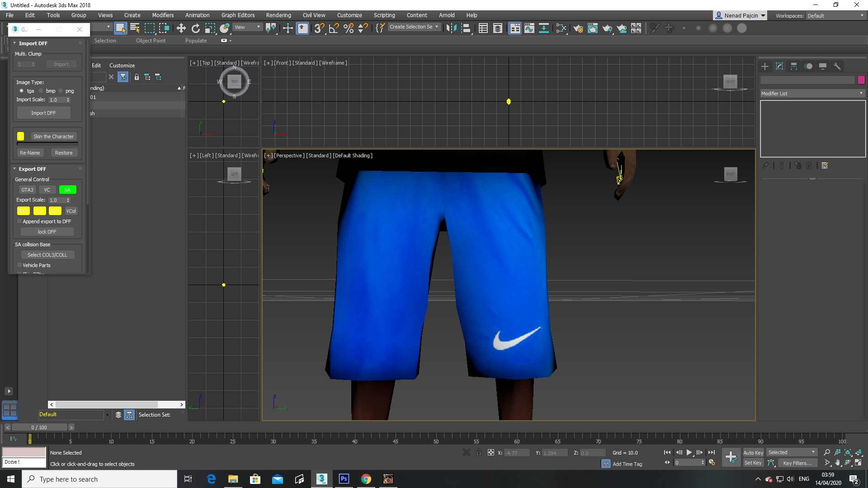
Task: Click the Windows search box
Action: [99, 479]
